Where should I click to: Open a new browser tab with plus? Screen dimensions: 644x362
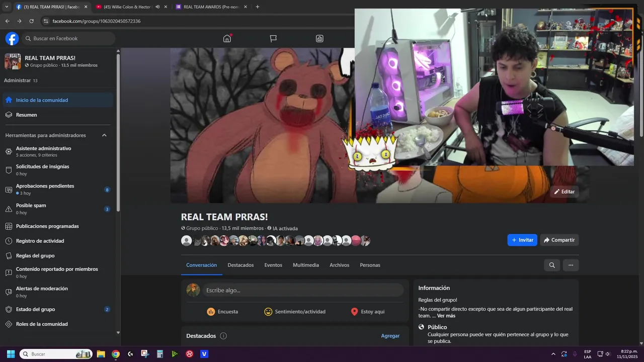(x=258, y=7)
